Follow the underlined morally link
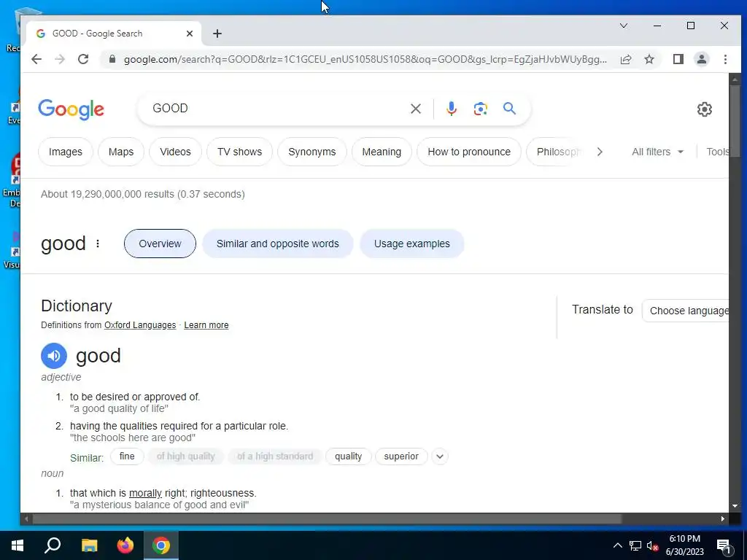747x560 pixels. pos(145,494)
